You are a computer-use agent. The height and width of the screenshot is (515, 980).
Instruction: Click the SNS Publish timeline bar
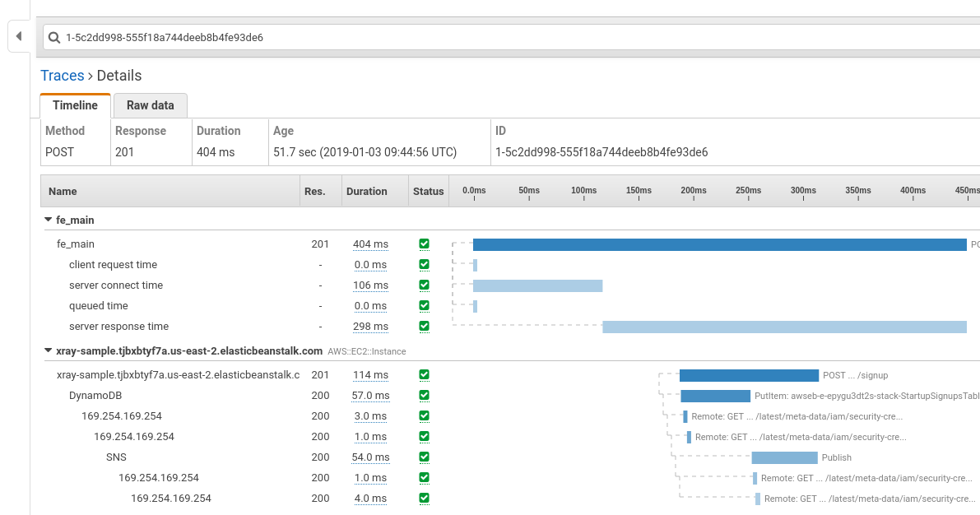[783, 457]
